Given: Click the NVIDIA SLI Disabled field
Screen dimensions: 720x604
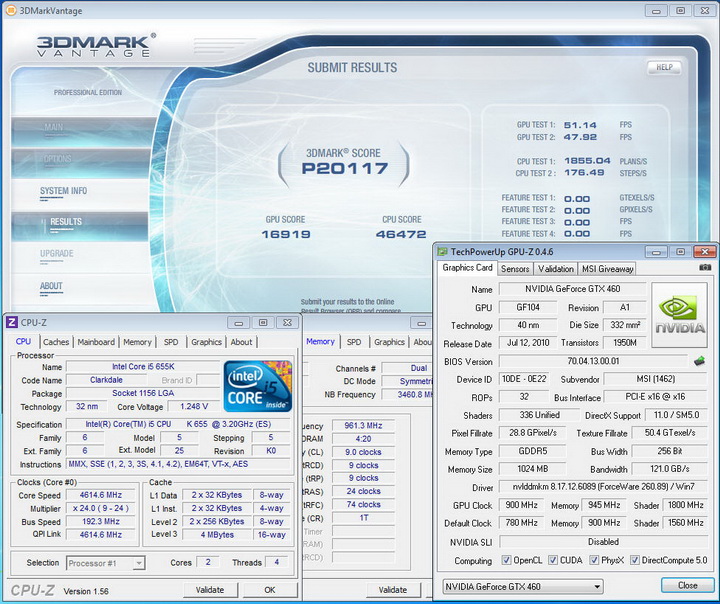Looking at the screenshot, I should tap(603, 542).
